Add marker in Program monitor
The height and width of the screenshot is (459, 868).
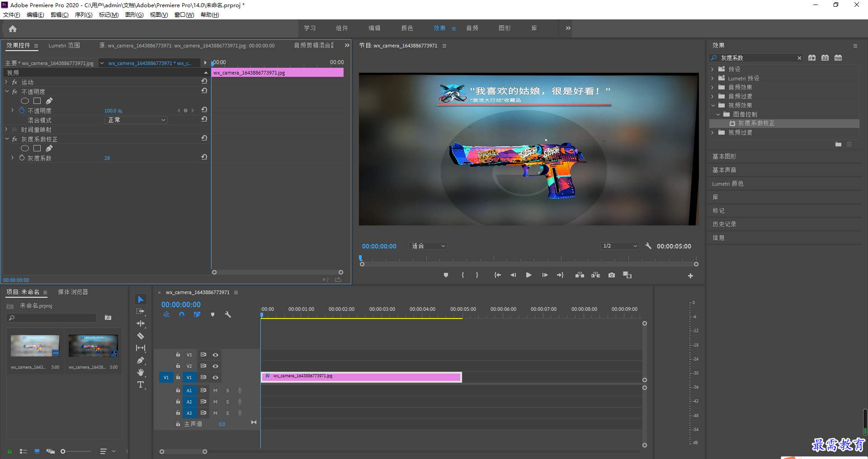pyautogui.click(x=446, y=275)
